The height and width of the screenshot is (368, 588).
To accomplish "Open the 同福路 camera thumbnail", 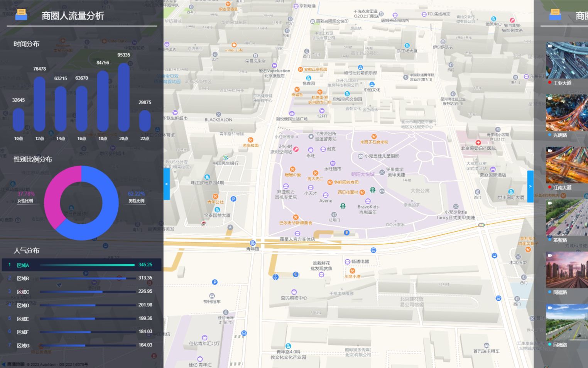I will pyautogui.click(x=567, y=270).
